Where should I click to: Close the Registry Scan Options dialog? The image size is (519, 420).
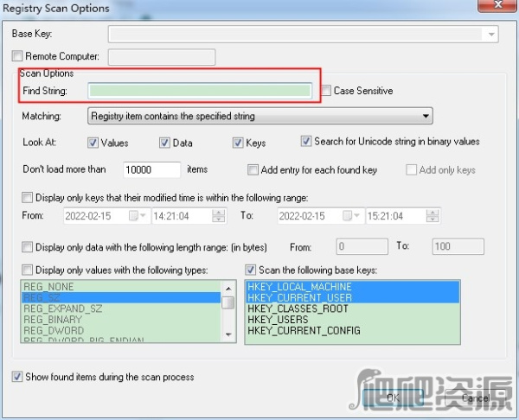click(x=497, y=4)
